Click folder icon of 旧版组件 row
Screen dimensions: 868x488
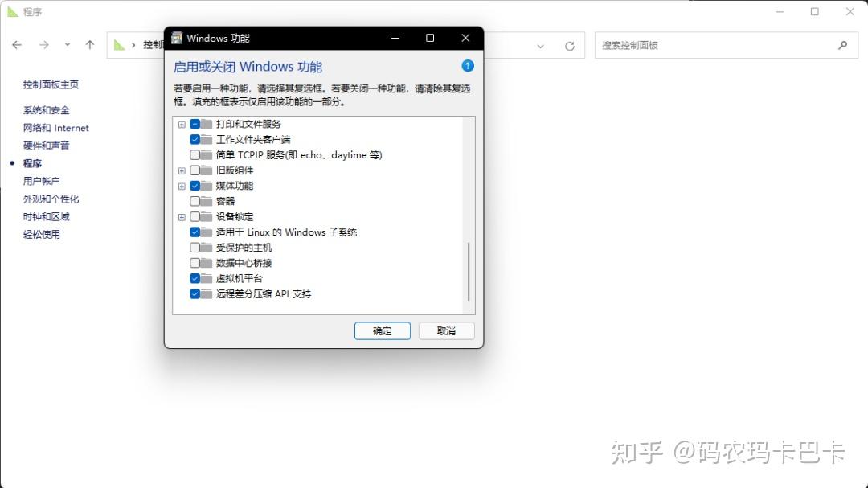[207, 170]
